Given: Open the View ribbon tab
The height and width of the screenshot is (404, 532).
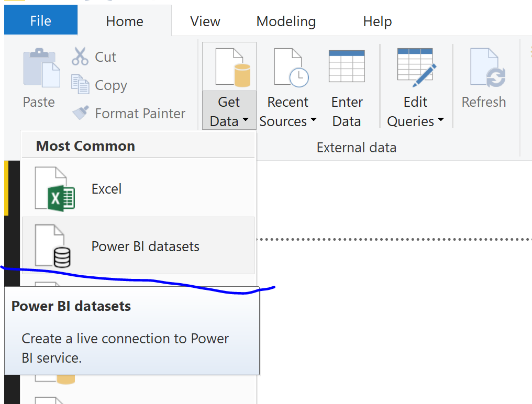Looking at the screenshot, I should point(205,21).
